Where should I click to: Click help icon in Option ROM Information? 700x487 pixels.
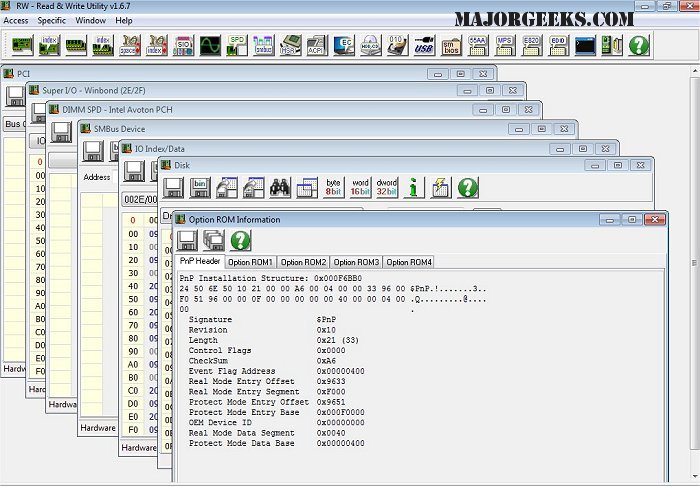(240, 240)
